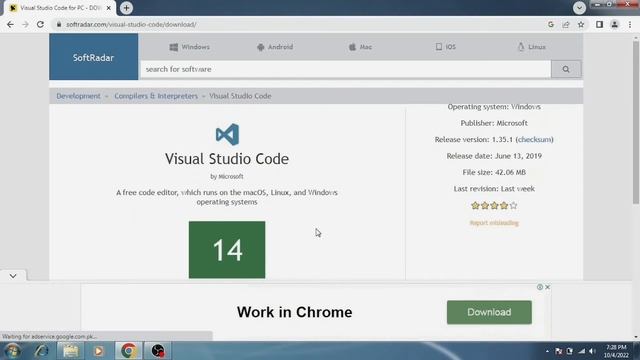
Task: Click the network signal tray icon
Action: click(x=582, y=351)
